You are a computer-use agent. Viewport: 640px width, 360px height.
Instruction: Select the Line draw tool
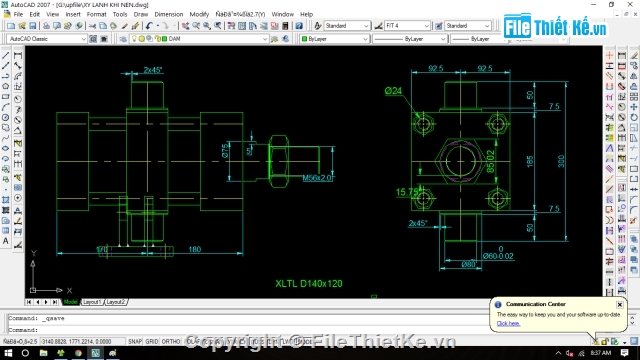pyautogui.click(x=6, y=55)
